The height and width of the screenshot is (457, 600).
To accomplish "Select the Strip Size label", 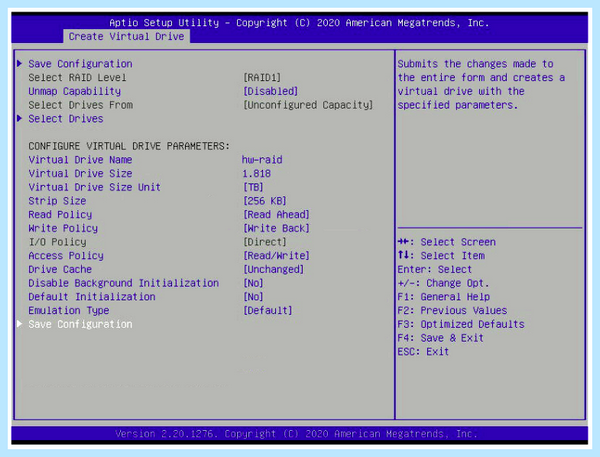I will tap(57, 201).
